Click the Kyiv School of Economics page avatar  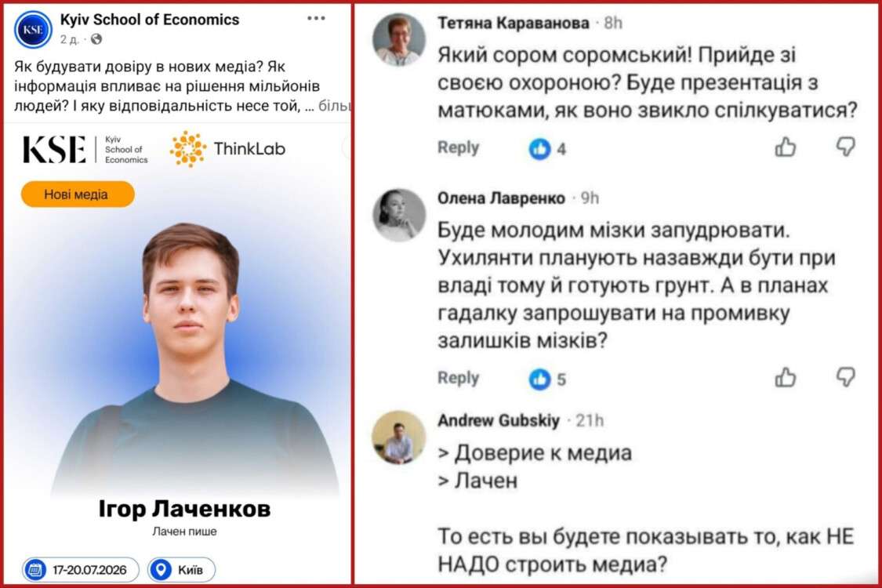coord(33,29)
